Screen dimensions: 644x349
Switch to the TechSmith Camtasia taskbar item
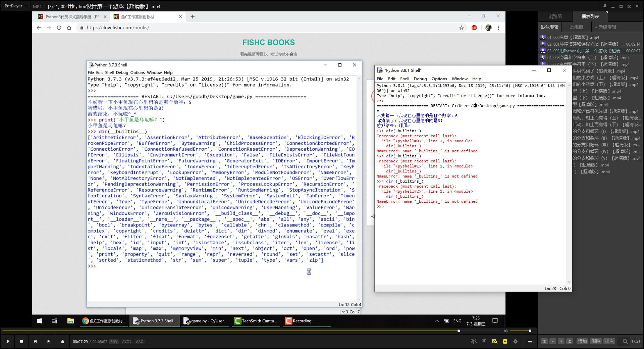tap(256, 321)
